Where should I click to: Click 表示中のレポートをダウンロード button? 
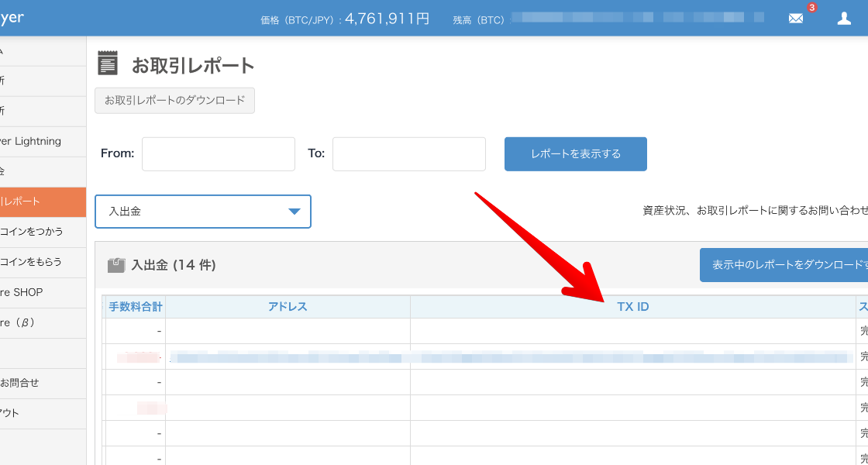click(x=784, y=265)
